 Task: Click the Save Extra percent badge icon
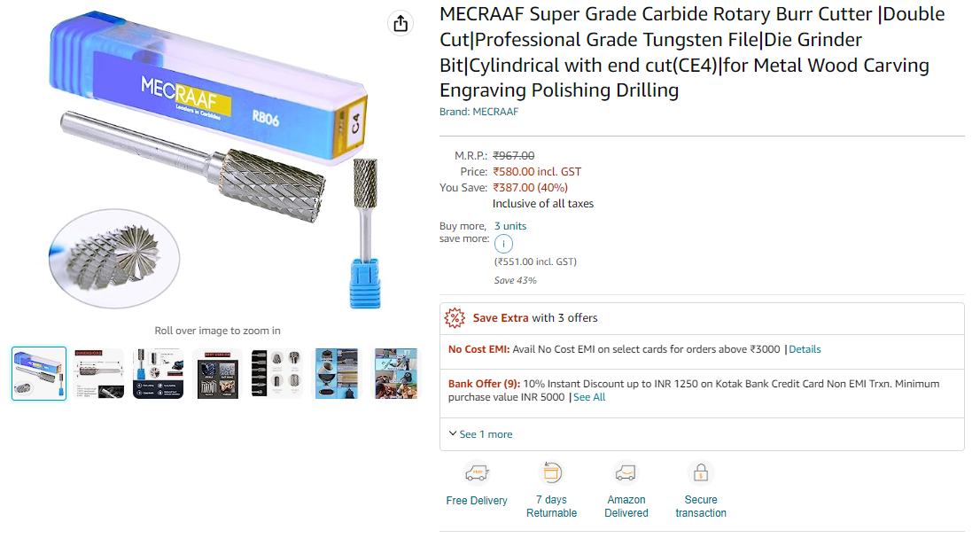coord(455,317)
